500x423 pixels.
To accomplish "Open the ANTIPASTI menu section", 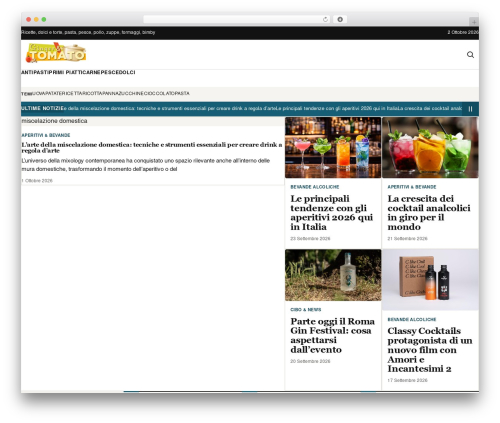I will pyautogui.click(x=36, y=72).
